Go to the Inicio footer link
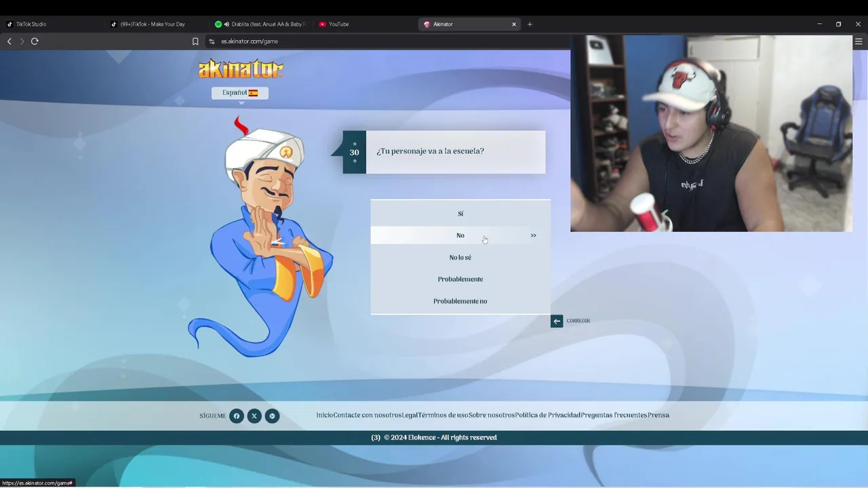The image size is (868, 488). click(x=325, y=415)
